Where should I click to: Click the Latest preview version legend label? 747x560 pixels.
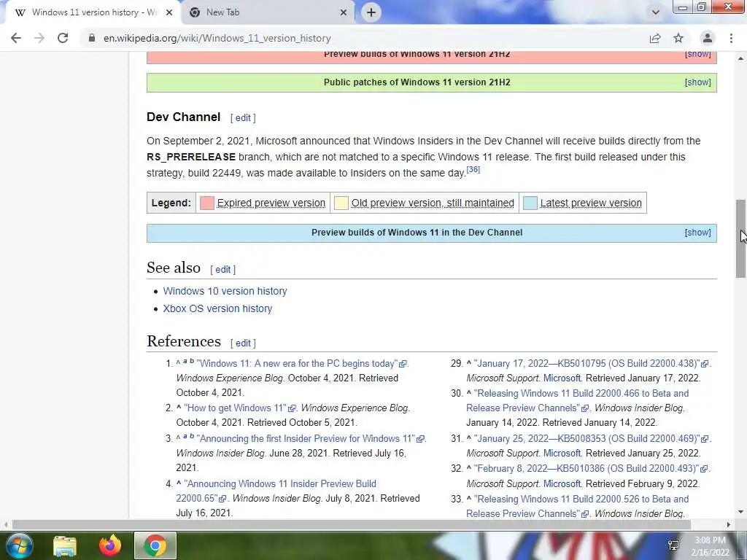591,203
